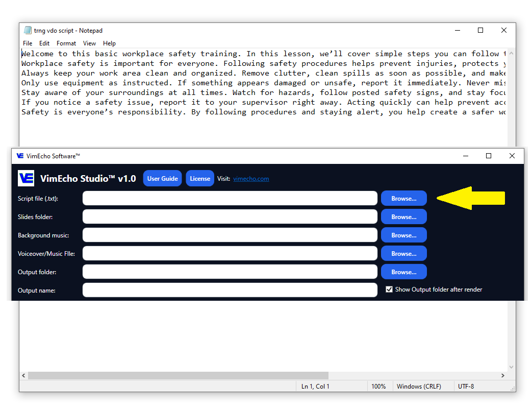
Task: Click the UTF-8 encoding indicator
Action: pyautogui.click(x=466, y=386)
